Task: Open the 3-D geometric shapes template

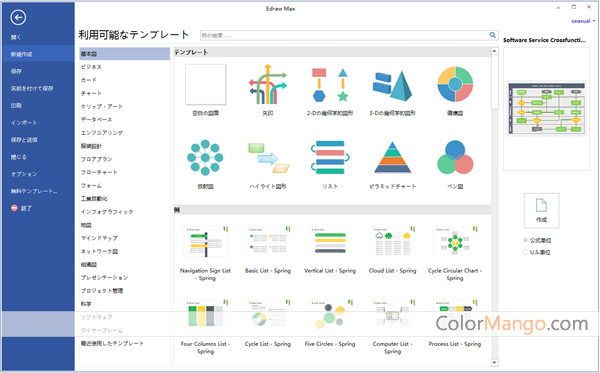Action: click(x=392, y=86)
